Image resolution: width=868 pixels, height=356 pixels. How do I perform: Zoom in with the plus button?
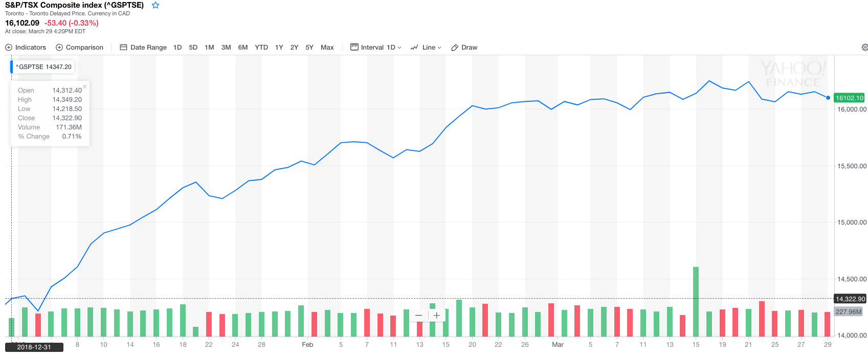tap(437, 316)
